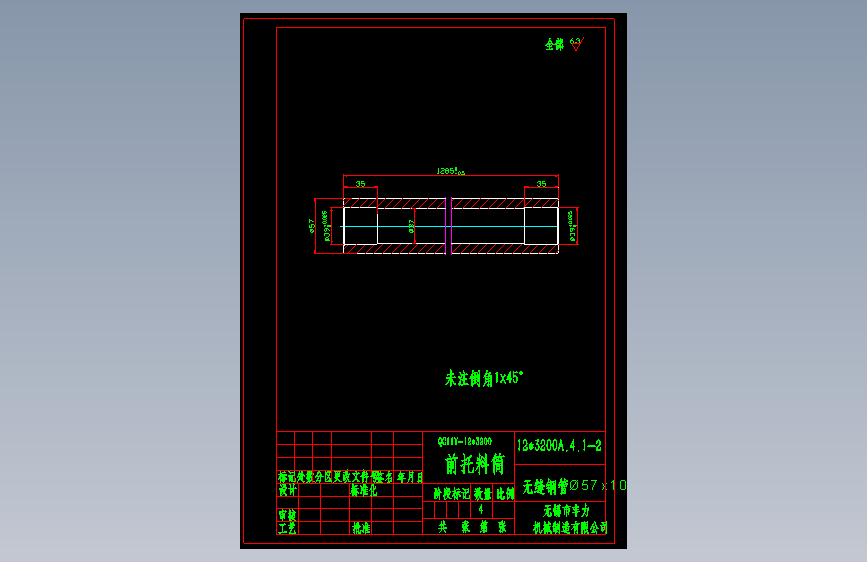The height and width of the screenshot is (562, 867).
Task: Click the right 35 dimension text
Action: pos(541,184)
